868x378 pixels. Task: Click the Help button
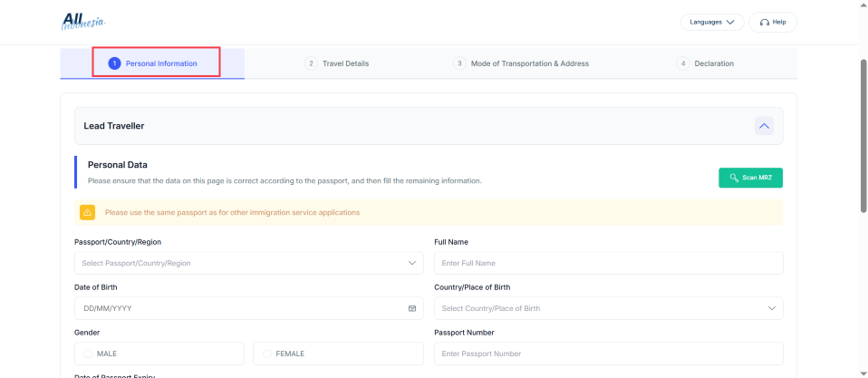[773, 22]
